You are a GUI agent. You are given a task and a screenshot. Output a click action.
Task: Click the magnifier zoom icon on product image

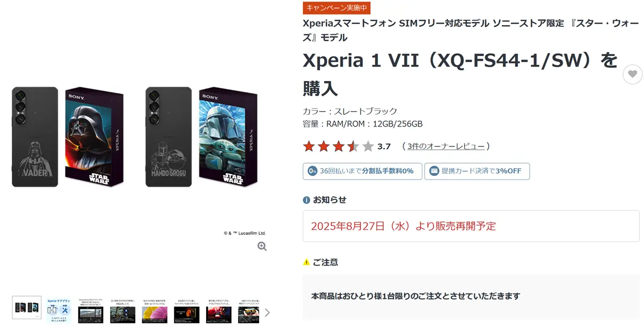(x=262, y=246)
